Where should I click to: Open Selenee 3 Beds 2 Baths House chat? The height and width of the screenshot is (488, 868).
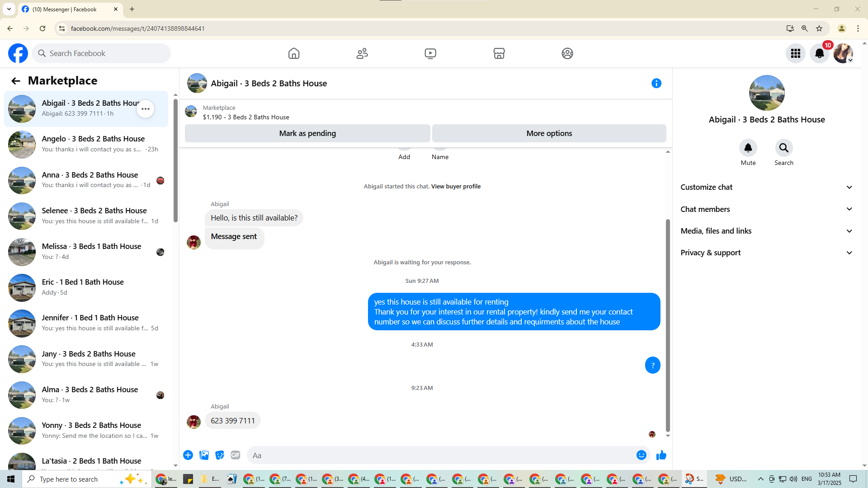pos(86,216)
